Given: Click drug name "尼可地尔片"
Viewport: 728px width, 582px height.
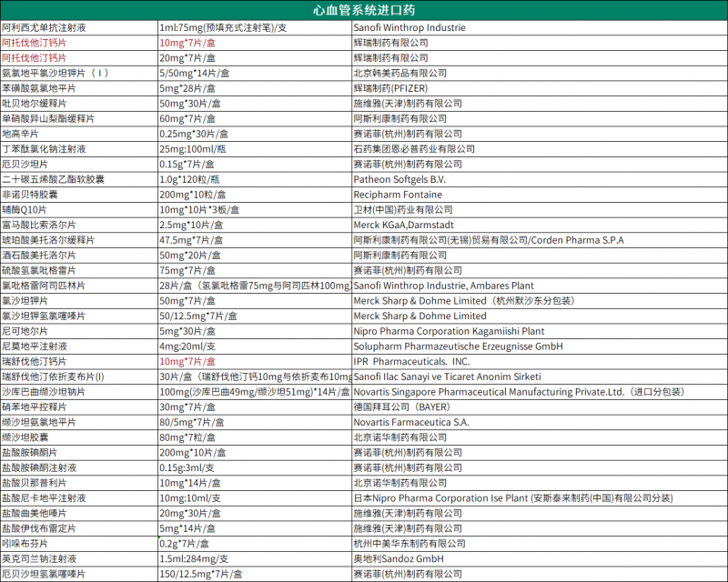Looking at the screenshot, I should click(25, 331).
